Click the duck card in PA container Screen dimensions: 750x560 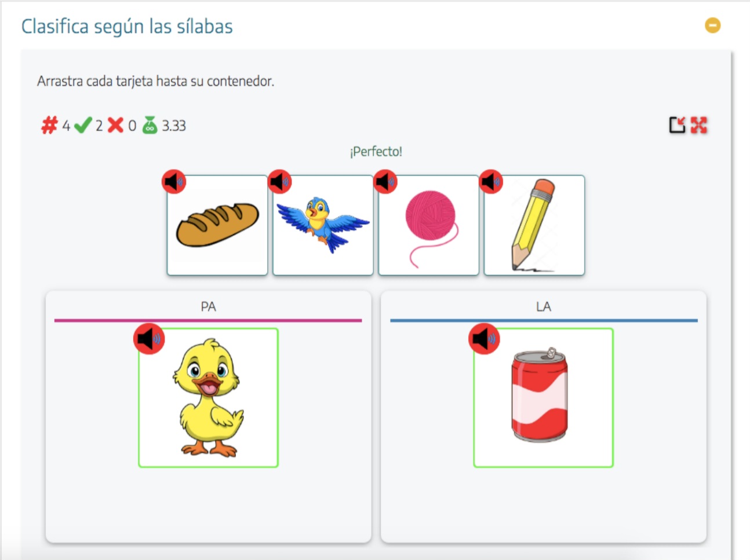click(209, 400)
